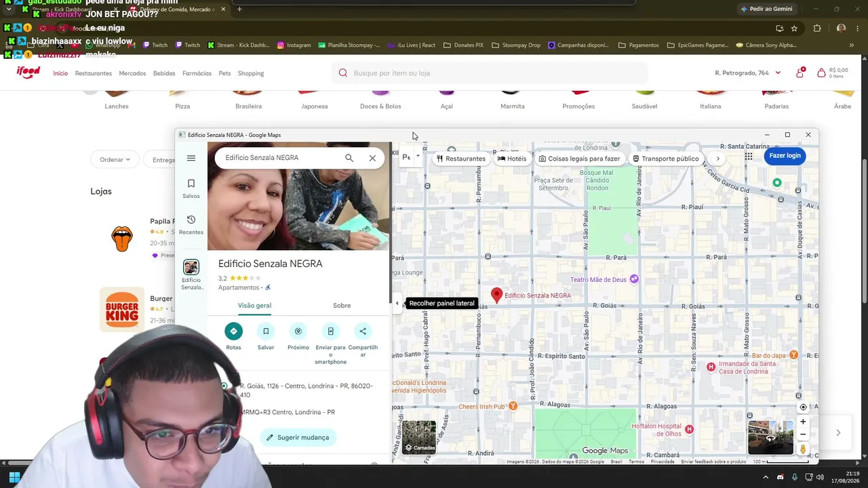Click the iFood logo
Image resolution: width=868 pixels, height=488 pixels.
coord(28,72)
